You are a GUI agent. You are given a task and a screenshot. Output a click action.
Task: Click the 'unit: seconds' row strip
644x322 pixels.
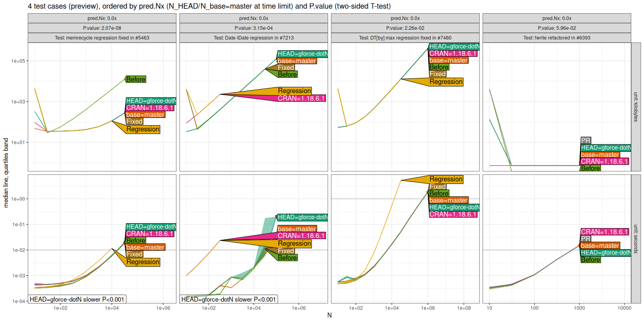click(x=636, y=239)
